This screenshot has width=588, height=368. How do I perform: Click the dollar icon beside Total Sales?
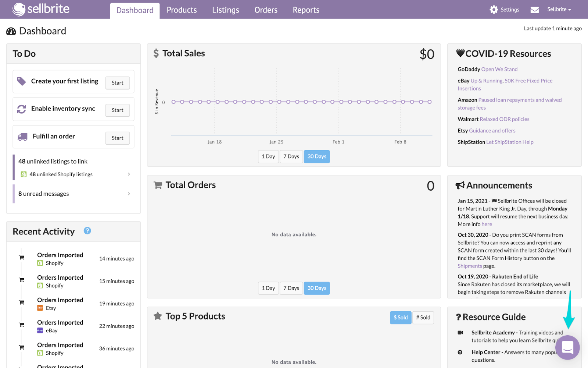point(156,53)
